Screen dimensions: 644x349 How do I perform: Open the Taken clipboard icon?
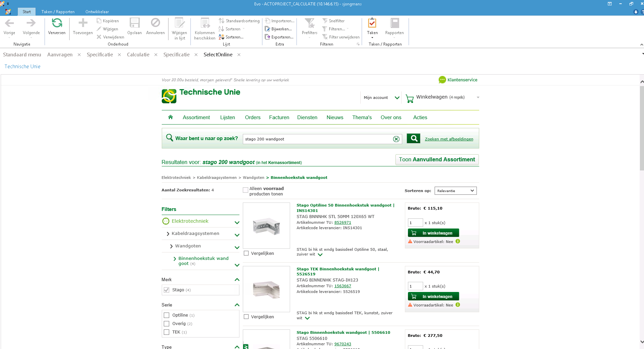[x=372, y=23]
